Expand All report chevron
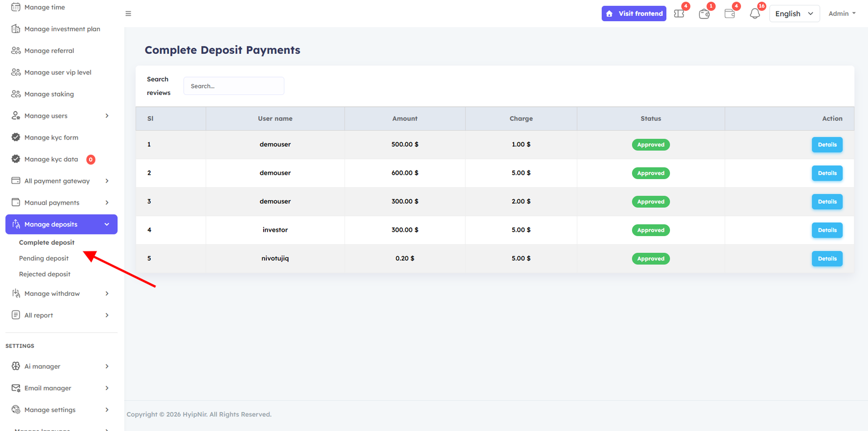Image resolution: width=868 pixels, height=431 pixels. (x=107, y=315)
